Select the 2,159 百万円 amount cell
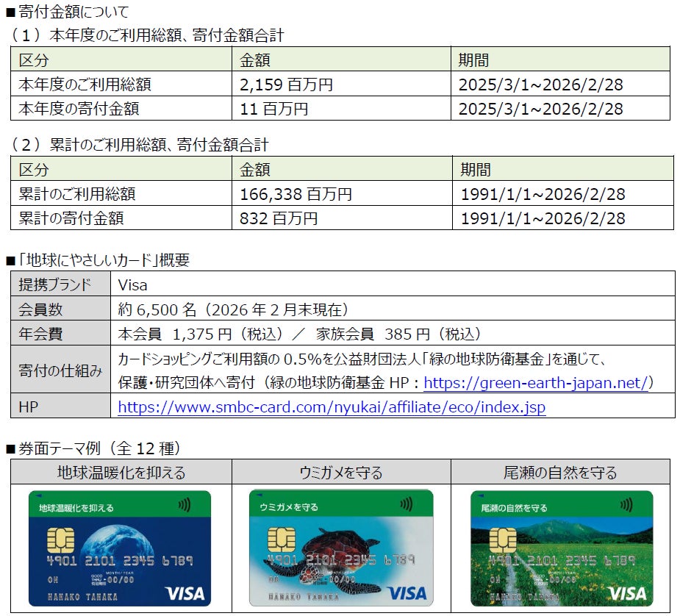The height and width of the screenshot is (616, 680). (341, 84)
